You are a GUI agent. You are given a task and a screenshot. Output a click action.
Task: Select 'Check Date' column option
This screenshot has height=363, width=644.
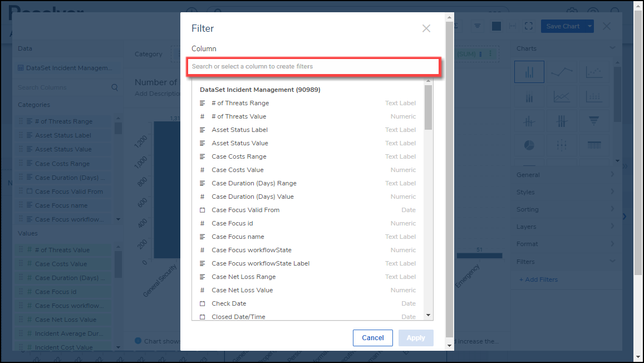coord(229,303)
